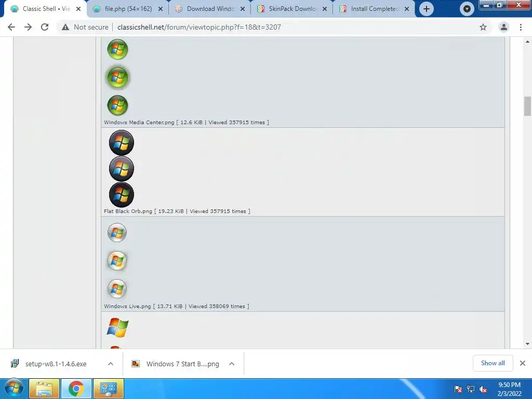Click the bottom Flat Black Orb image
The width and height of the screenshot is (532, 399).
pyautogui.click(x=122, y=195)
